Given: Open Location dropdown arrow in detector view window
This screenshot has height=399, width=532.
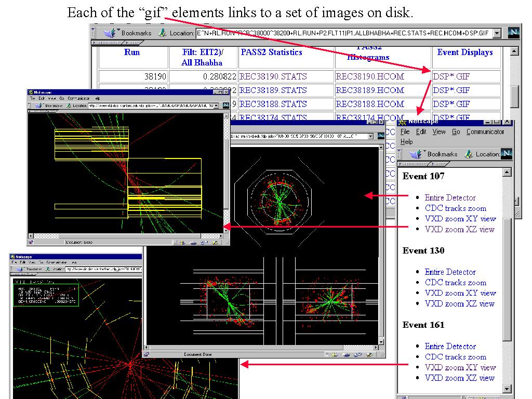Looking at the screenshot, I should (371, 136).
